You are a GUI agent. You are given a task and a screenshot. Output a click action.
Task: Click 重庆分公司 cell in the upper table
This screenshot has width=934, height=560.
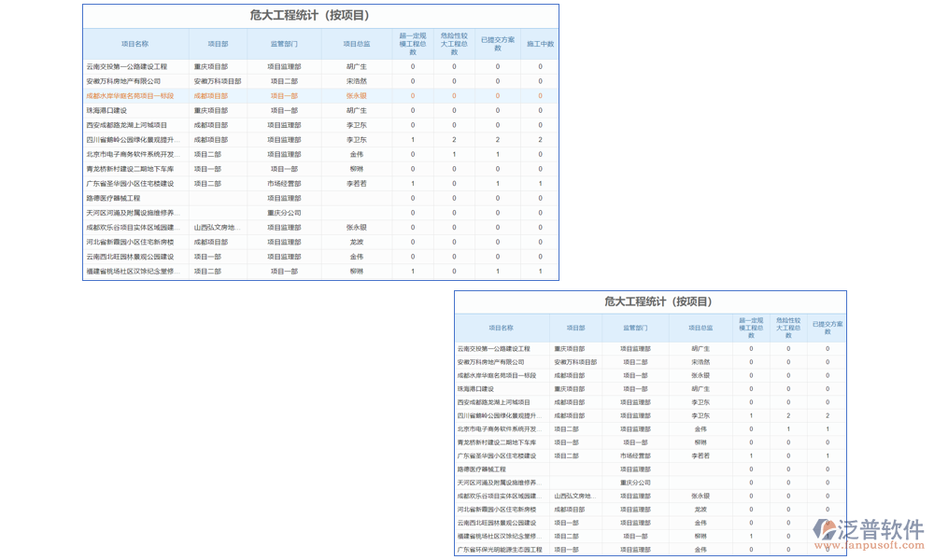tap(284, 213)
